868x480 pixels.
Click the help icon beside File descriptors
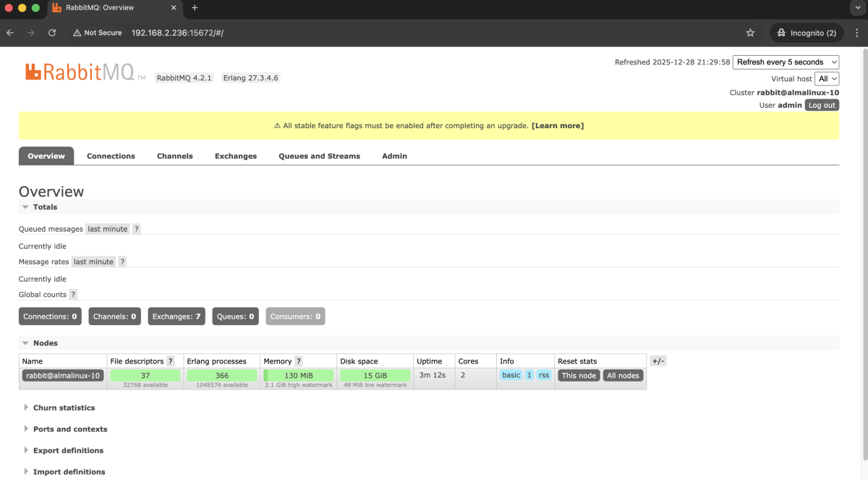[171, 361]
